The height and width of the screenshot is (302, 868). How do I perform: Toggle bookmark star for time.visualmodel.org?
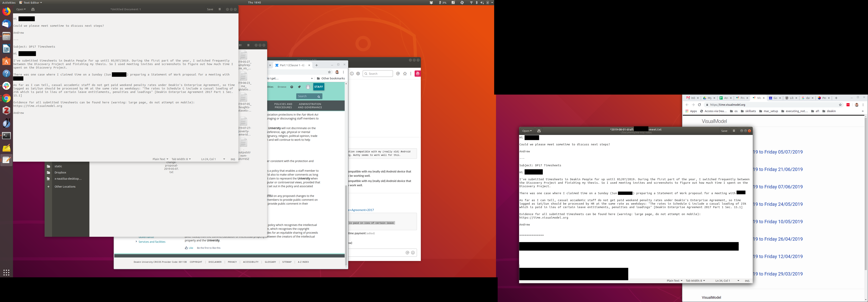(840, 105)
